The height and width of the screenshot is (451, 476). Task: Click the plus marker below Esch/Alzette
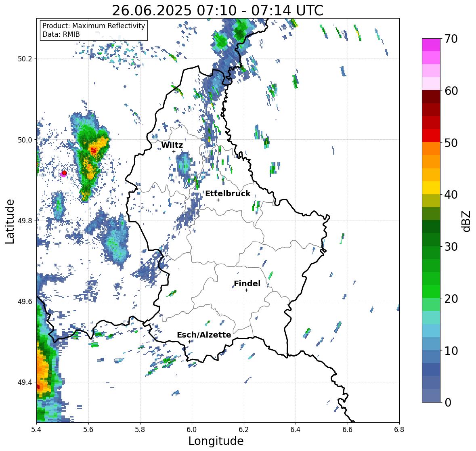tap(190, 342)
